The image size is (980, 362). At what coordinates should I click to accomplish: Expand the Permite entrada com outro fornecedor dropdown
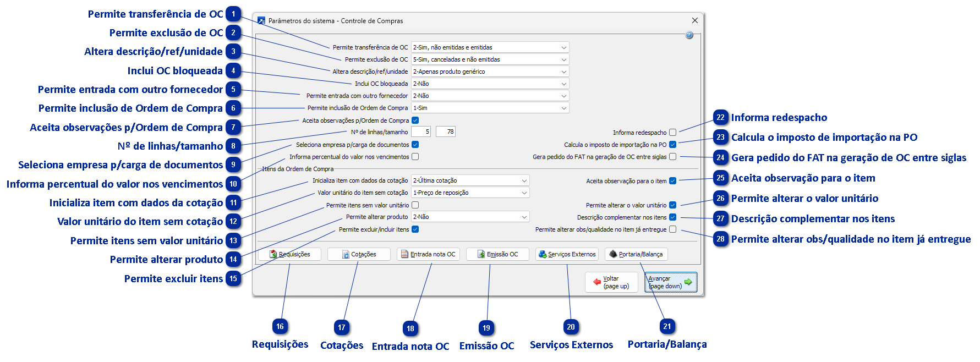[490, 96]
